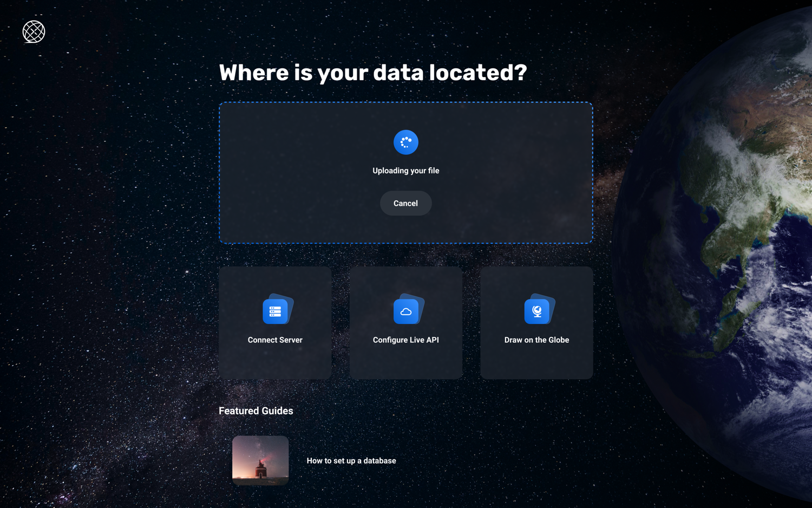Viewport: 812px width, 508px height.
Task: Click the Draw on the Globe label text
Action: point(536,340)
